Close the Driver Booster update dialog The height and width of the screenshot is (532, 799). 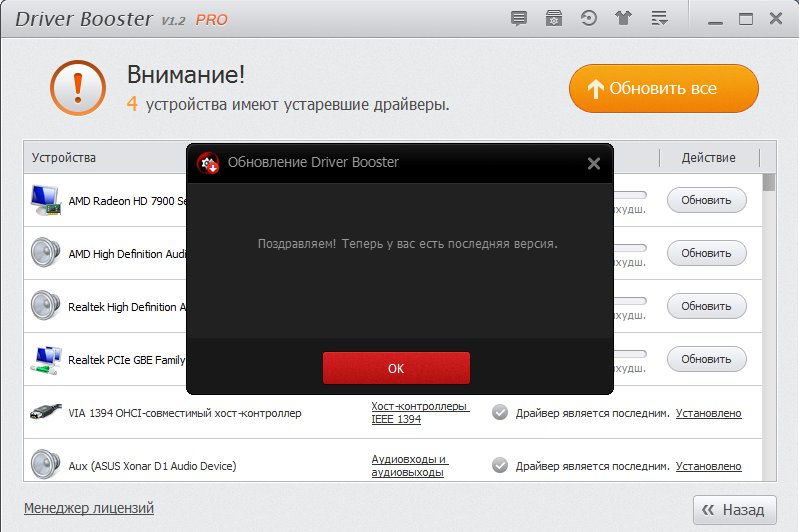(x=593, y=164)
